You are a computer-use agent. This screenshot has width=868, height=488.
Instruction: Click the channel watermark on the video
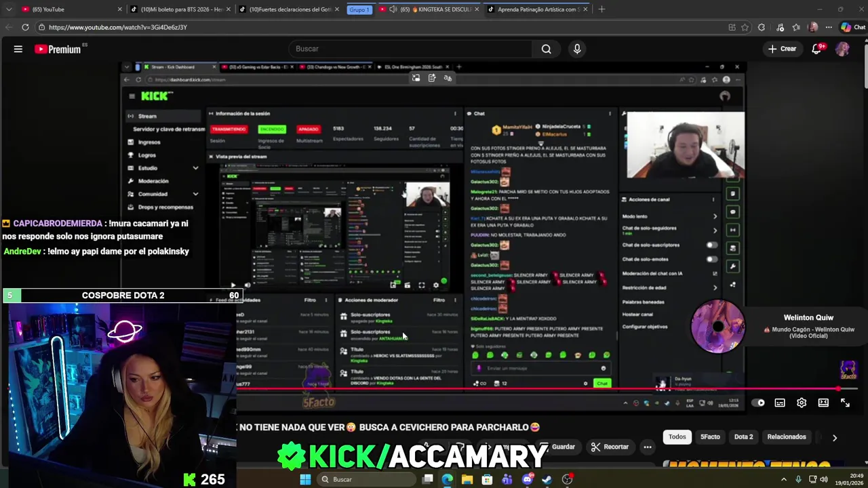click(x=848, y=370)
